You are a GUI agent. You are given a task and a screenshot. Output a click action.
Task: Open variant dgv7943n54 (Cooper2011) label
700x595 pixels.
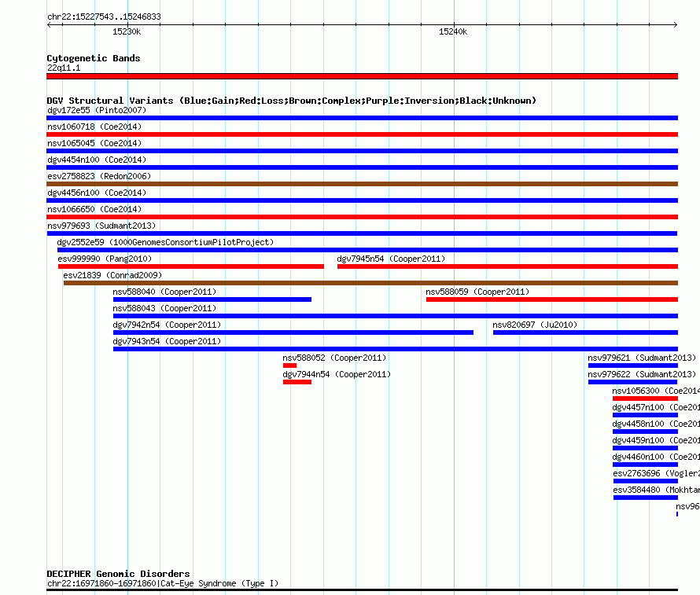tap(167, 341)
